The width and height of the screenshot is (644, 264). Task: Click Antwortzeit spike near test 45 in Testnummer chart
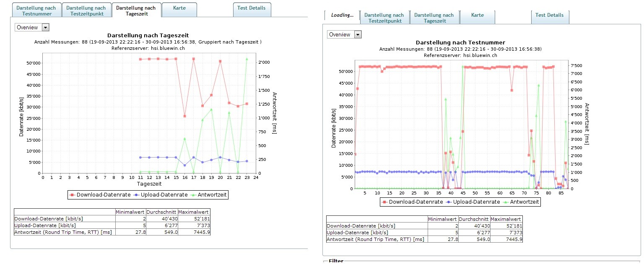[x=462, y=67]
